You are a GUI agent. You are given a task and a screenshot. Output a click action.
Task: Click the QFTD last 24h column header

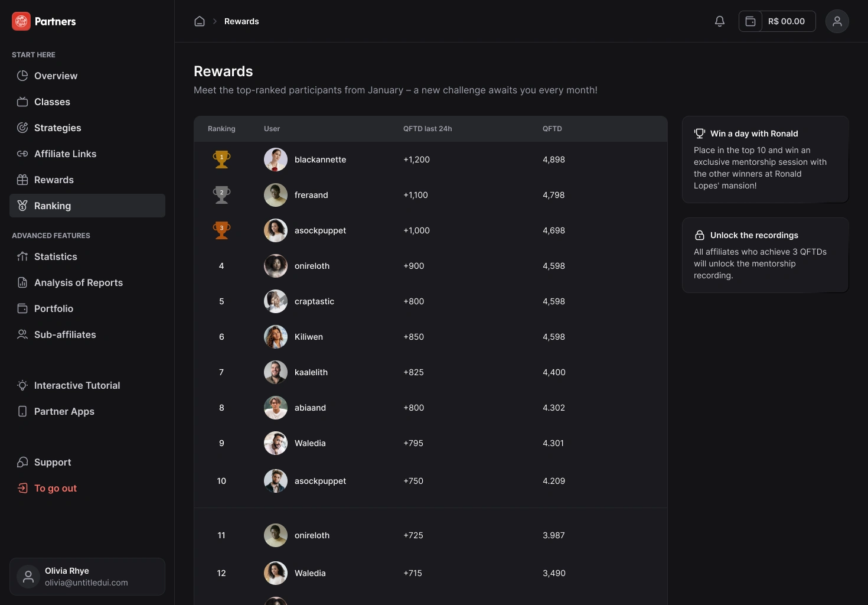tap(428, 129)
